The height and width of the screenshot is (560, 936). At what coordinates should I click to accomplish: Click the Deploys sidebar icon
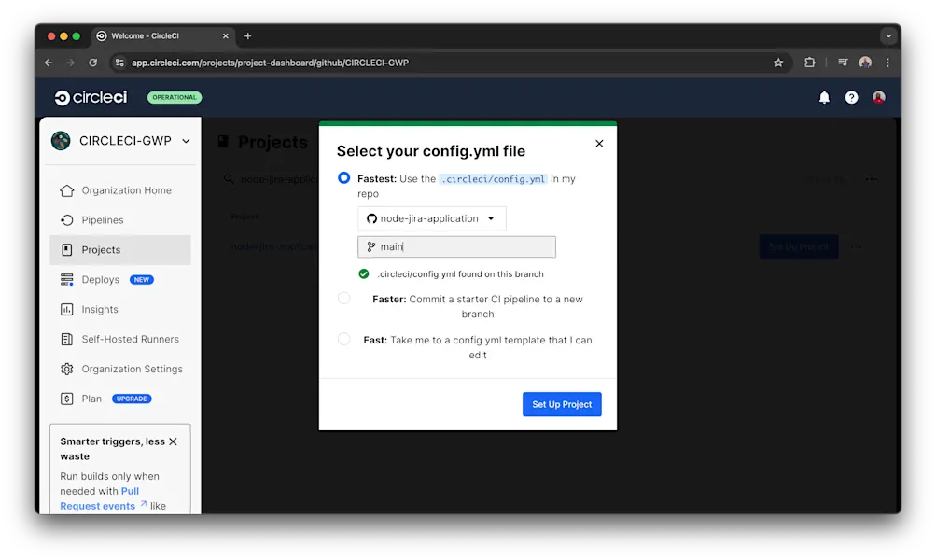[66, 279]
